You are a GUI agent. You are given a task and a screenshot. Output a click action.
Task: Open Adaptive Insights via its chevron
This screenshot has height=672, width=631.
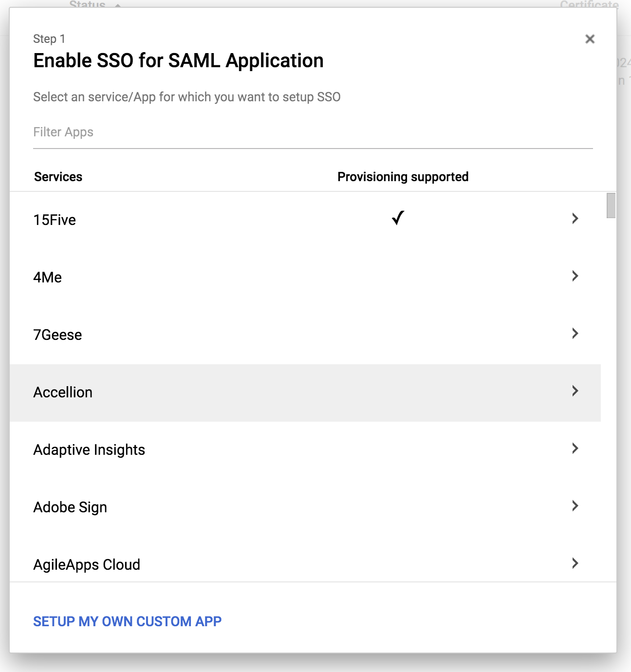(575, 448)
